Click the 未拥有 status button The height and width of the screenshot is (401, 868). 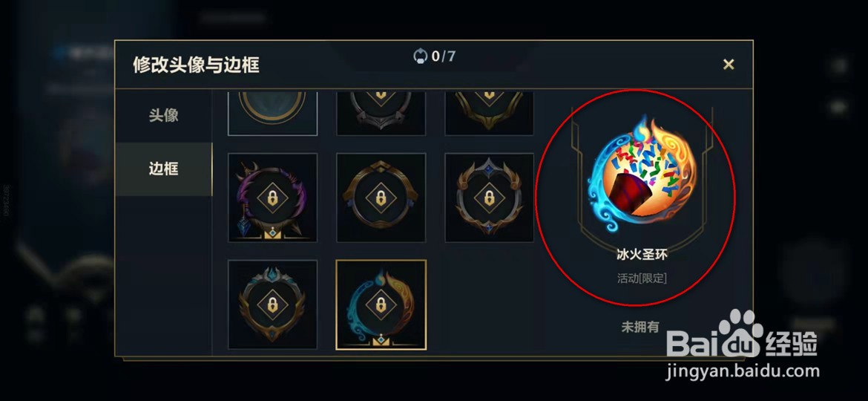click(640, 327)
